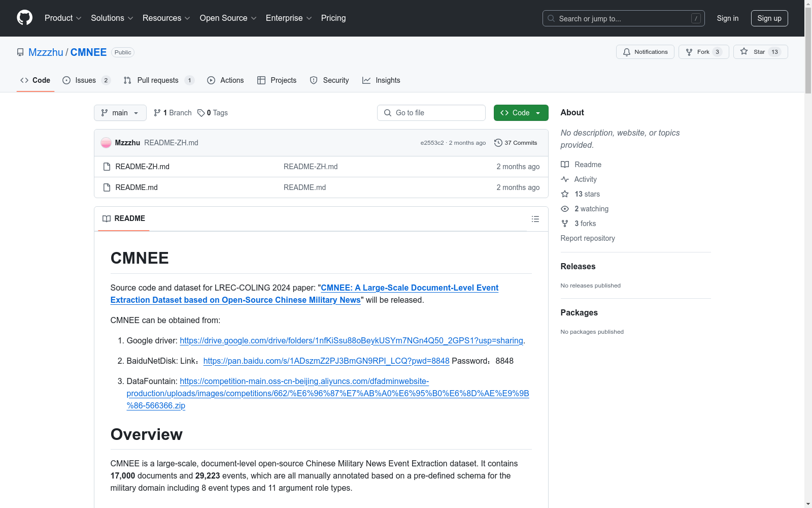
Task: Switch to the Issues tab
Action: (x=86, y=80)
